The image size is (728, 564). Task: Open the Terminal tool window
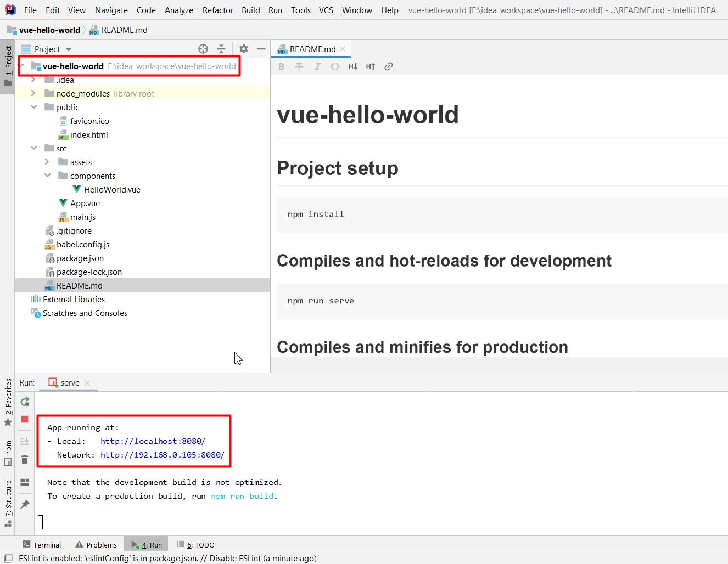(x=42, y=545)
